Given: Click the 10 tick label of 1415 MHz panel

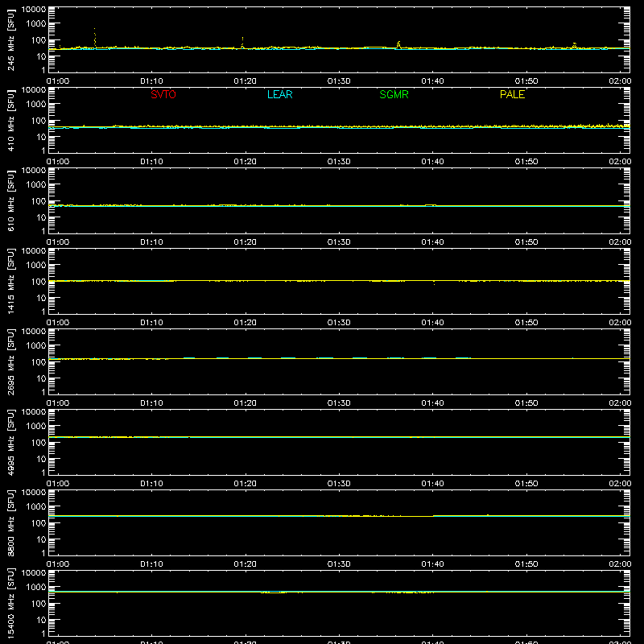Looking at the screenshot, I should tap(41, 298).
